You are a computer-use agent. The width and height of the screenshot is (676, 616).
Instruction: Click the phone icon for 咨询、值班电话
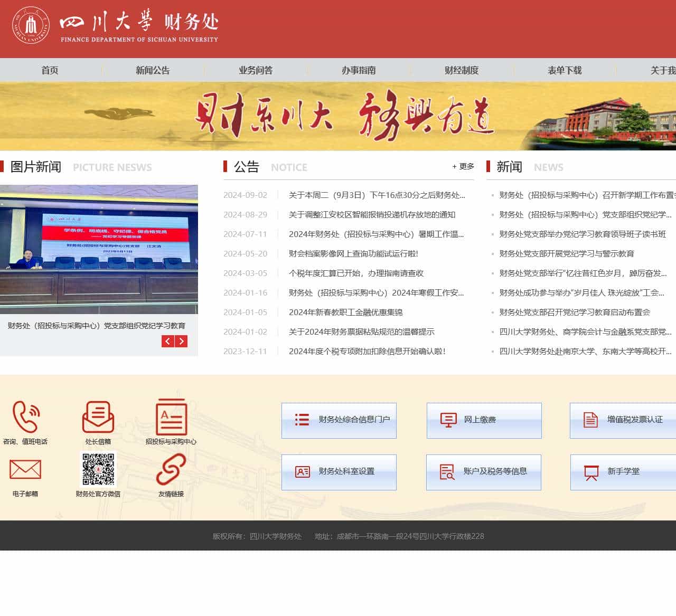(x=26, y=417)
